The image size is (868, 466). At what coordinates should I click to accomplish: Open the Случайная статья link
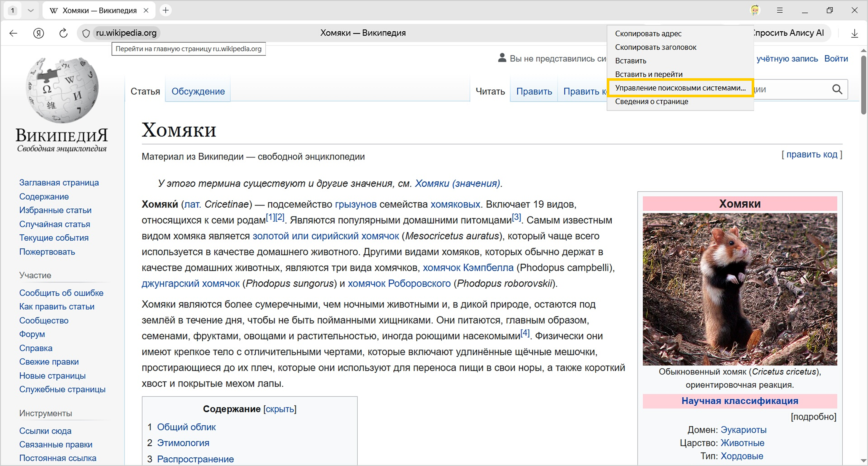point(55,224)
